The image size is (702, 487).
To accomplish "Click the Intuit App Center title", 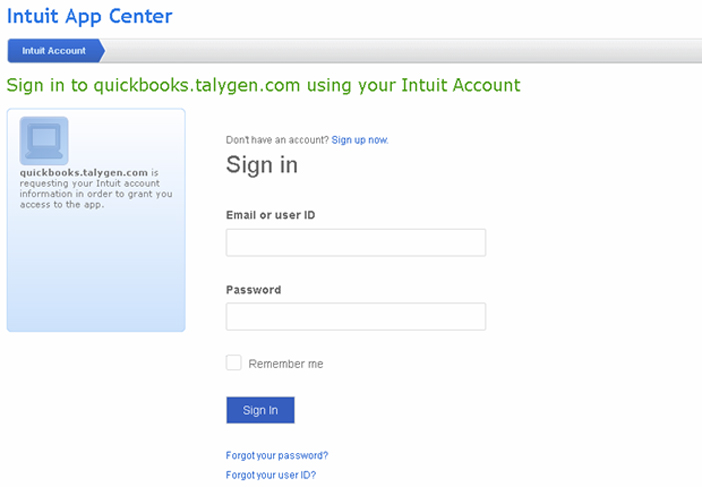I will pos(90,17).
